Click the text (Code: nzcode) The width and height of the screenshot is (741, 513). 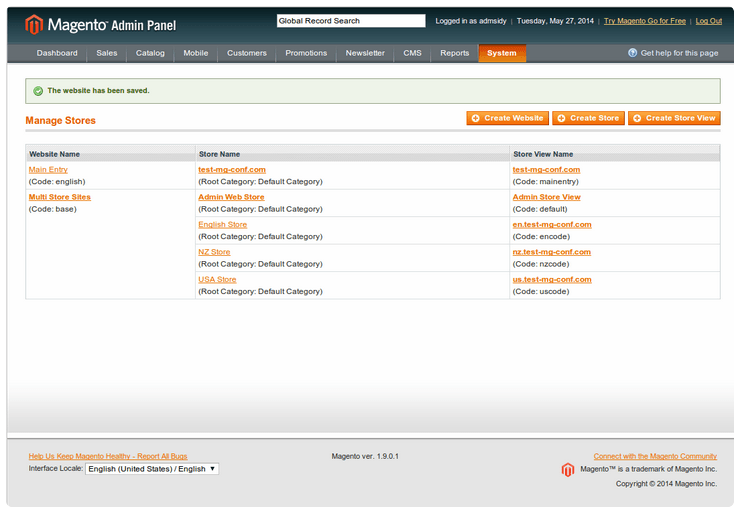point(541,264)
